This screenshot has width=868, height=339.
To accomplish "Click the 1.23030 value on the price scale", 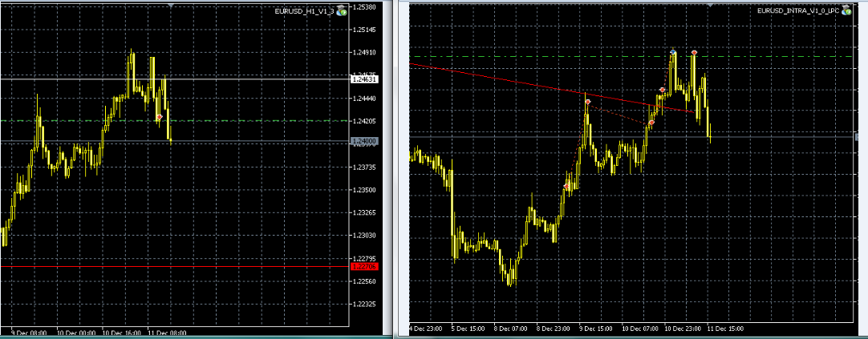I will (x=365, y=236).
